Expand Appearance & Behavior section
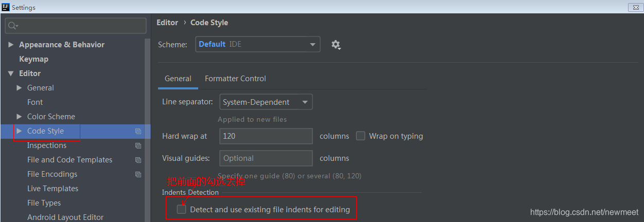Image resolution: width=644 pixels, height=222 pixels. coord(11,45)
